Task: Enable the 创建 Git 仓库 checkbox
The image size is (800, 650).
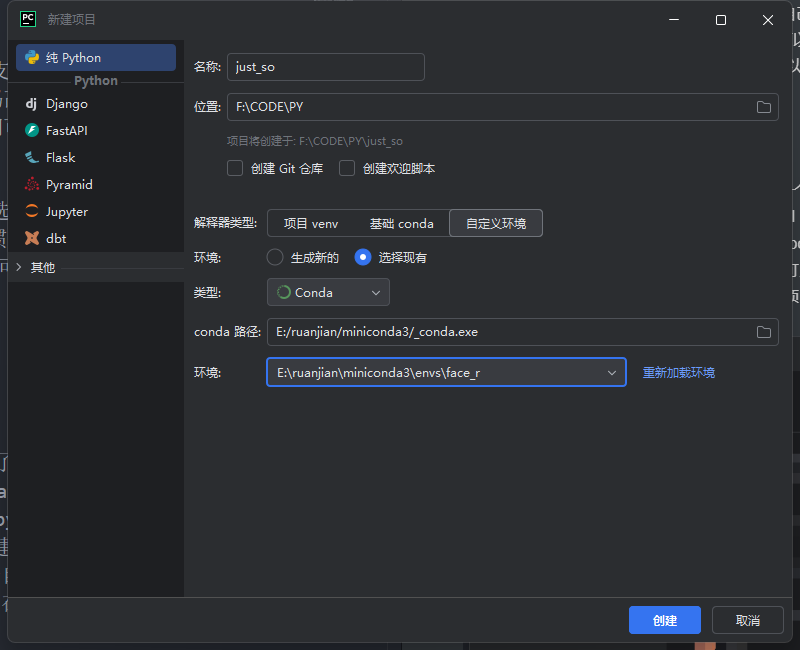Action: [x=235, y=169]
